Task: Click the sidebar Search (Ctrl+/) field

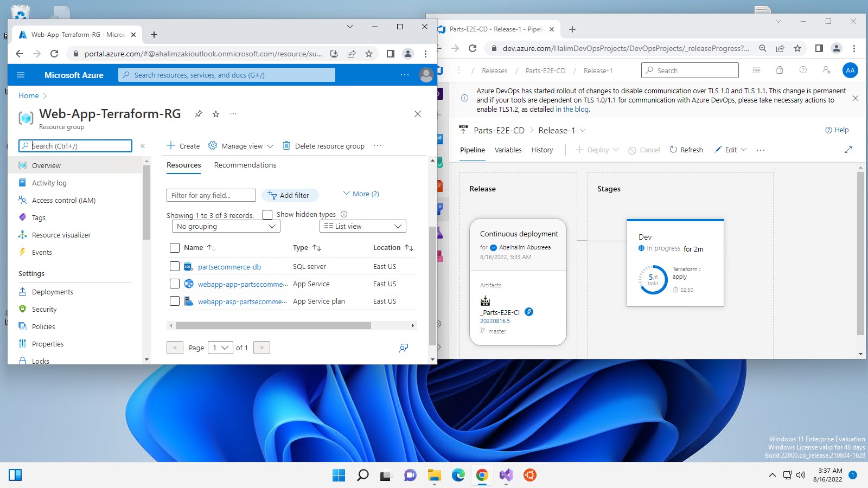Action: click(75, 146)
